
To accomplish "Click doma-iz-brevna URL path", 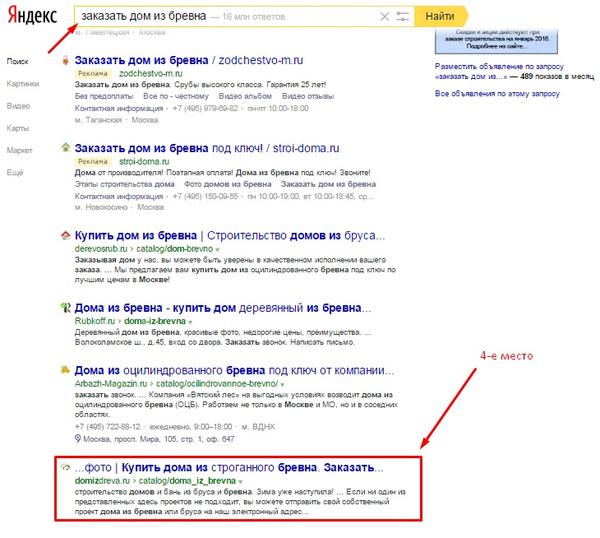I will (x=155, y=321).
